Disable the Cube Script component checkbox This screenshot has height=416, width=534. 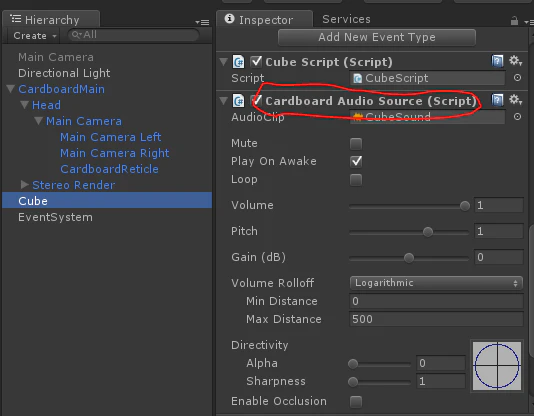coord(256,62)
